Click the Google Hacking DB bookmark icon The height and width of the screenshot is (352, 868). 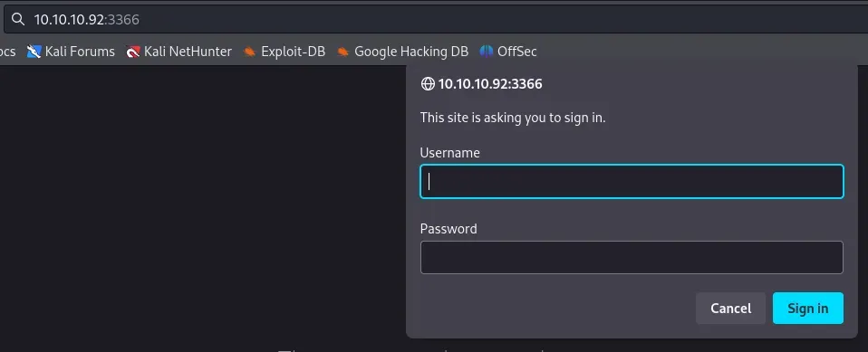coord(342,52)
